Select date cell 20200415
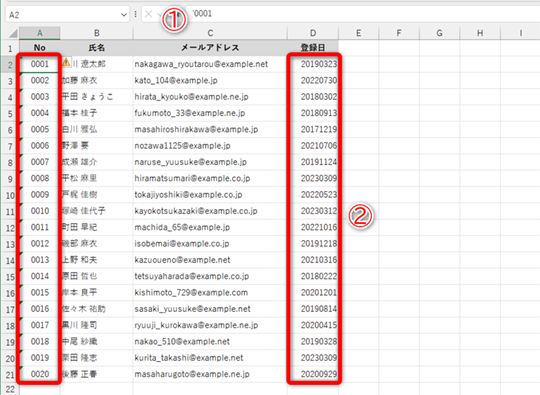The width and height of the screenshot is (540, 395). pyautogui.click(x=313, y=325)
